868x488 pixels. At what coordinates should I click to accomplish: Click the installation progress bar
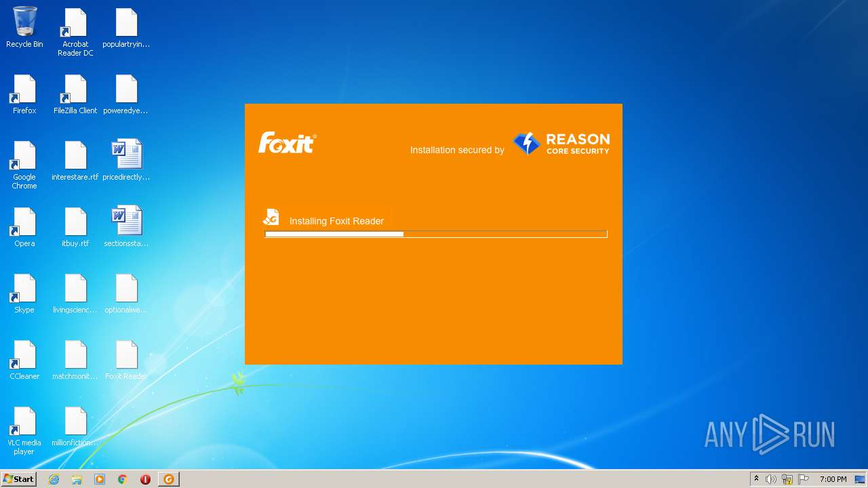pyautogui.click(x=435, y=234)
